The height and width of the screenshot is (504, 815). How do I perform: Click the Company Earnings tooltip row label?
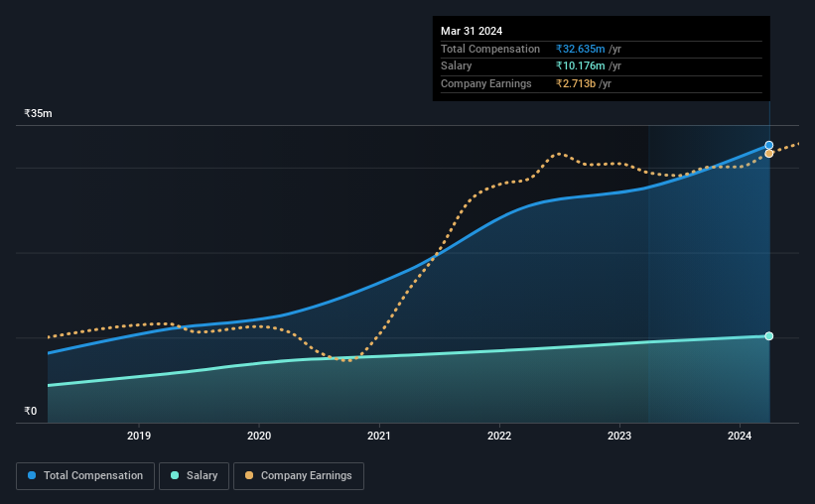(486, 83)
